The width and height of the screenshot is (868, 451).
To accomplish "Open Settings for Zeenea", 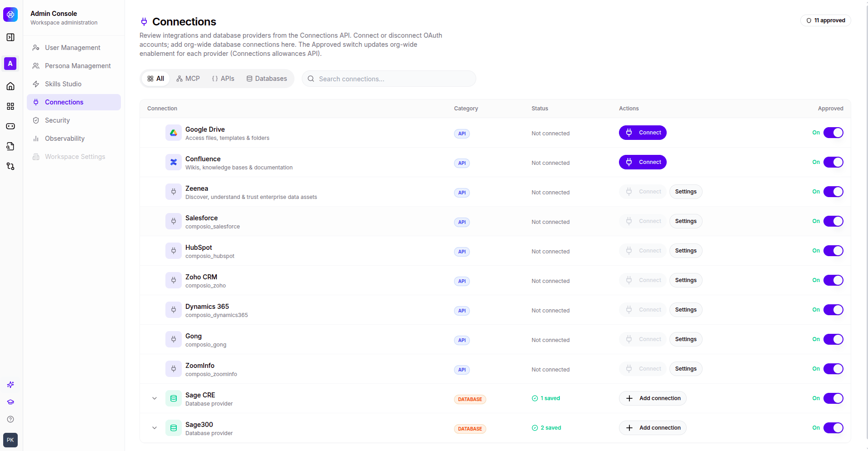I will click(686, 192).
